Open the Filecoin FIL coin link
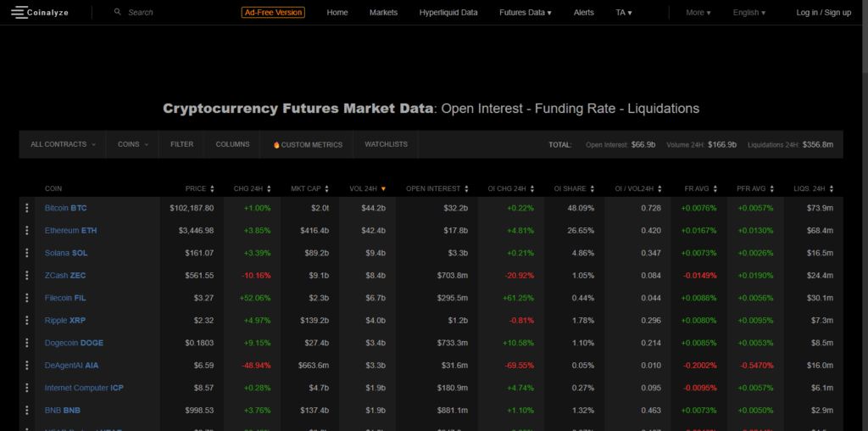The image size is (868, 431). pyautogui.click(x=65, y=298)
